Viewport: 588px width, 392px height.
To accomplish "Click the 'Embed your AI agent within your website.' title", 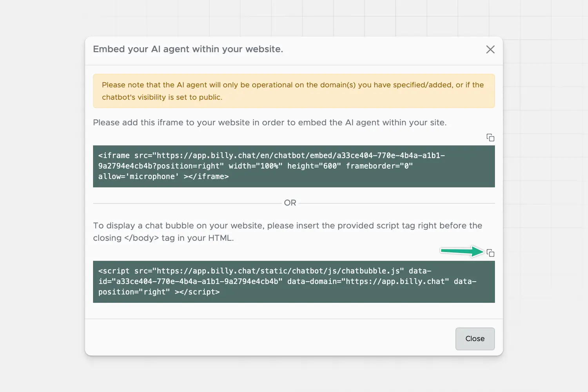I will (188, 49).
